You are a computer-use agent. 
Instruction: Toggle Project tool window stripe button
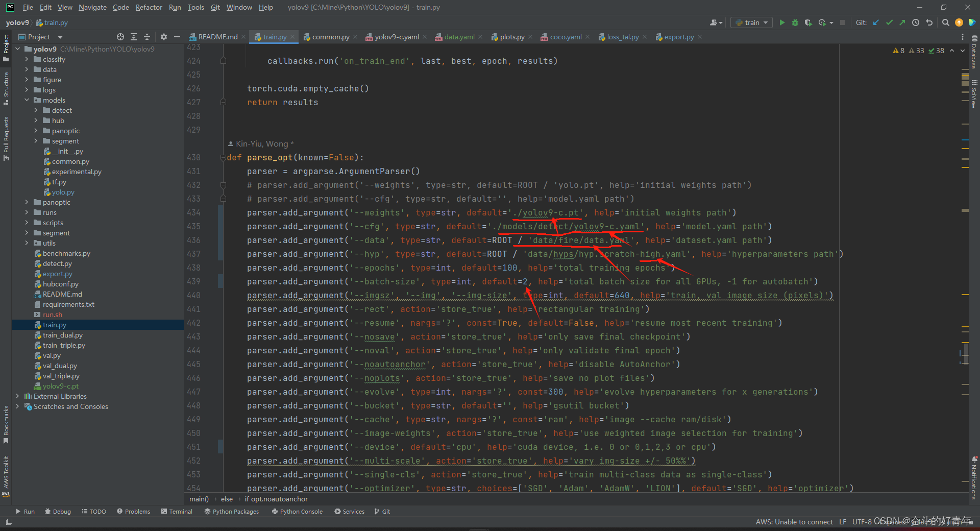click(x=6, y=48)
